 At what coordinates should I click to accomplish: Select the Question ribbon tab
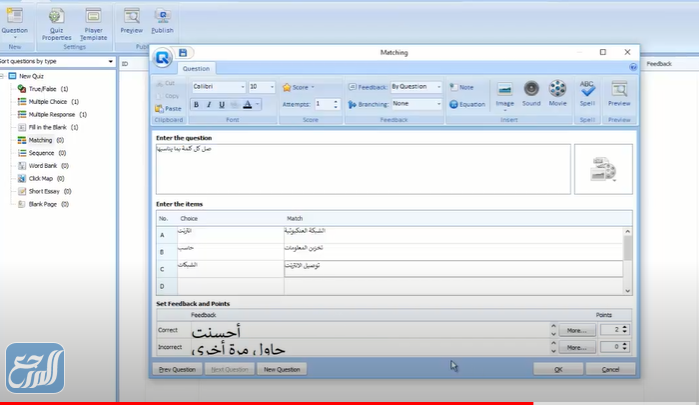click(196, 69)
